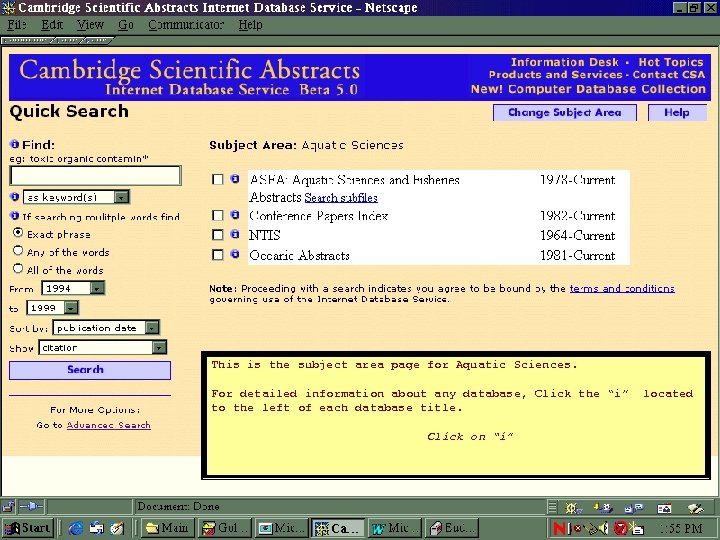720x540 pixels.
Task: Open the Edit menu
Action: pyautogui.click(x=51, y=24)
